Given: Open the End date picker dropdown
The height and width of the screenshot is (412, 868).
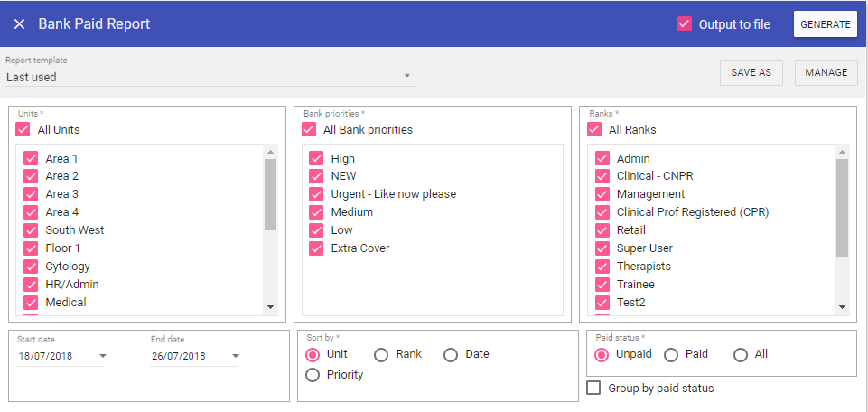Looking at the screenshot, I should click(x=235, y=356).
